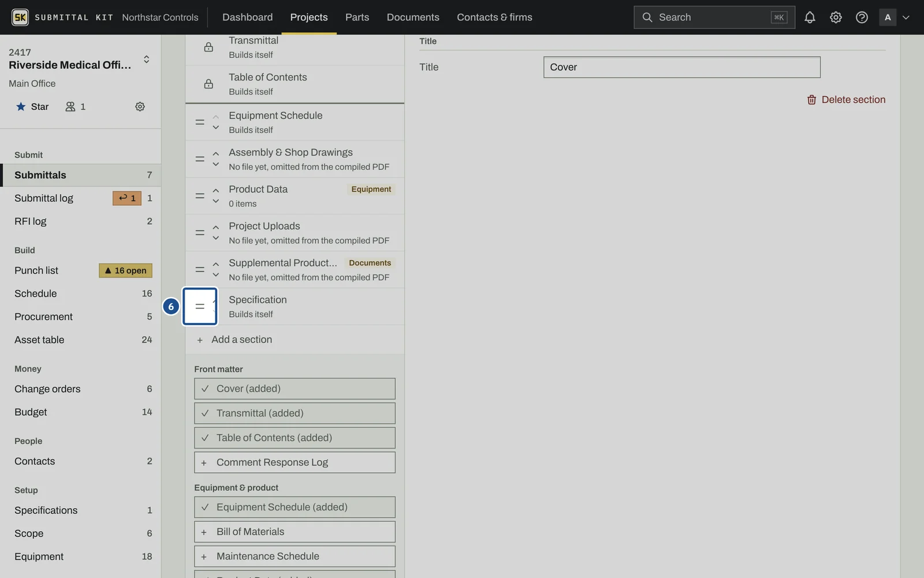Click the Transmittal section lock icon
This screenshot has height=578, width=924.
click(x=208, y=47)
